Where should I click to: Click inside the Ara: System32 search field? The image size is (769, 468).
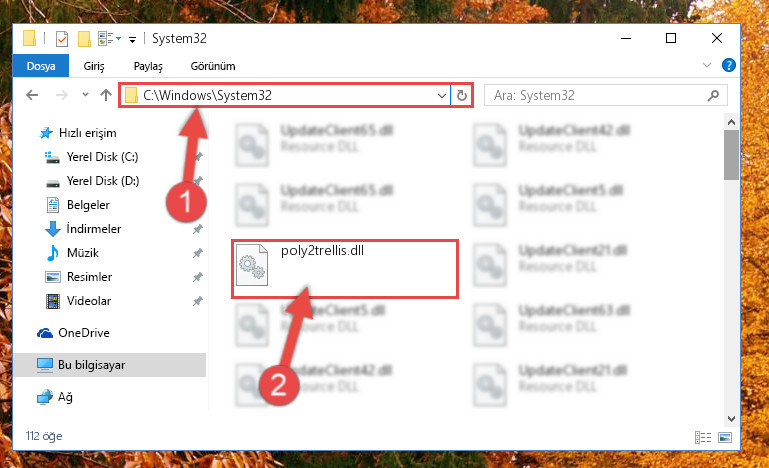click(596, 95)
